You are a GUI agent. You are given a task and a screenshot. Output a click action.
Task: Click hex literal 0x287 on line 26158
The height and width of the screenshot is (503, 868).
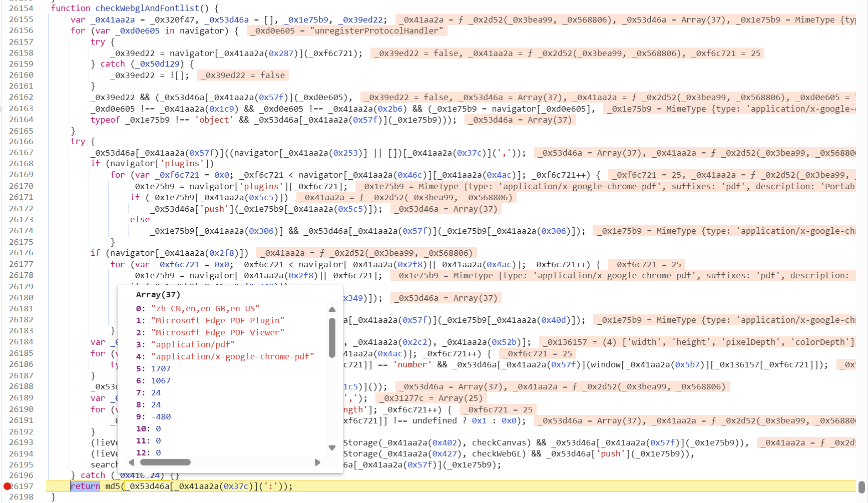tap(281, 54)
